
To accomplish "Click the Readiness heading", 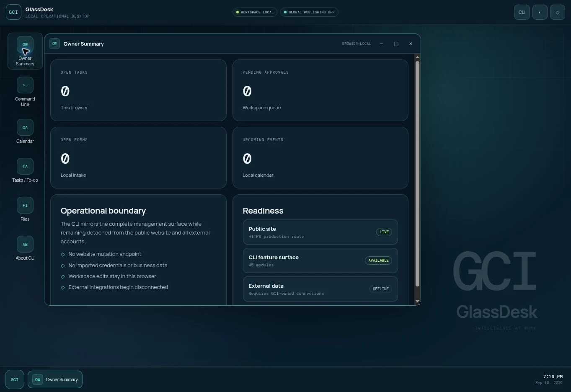I will [x=263, y=211].
